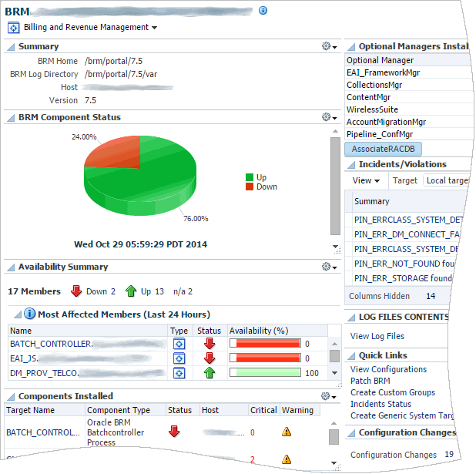Click Patch BRM quick link
The height and width of the screenshot is (474, 476).
click(x=370, y=381)
